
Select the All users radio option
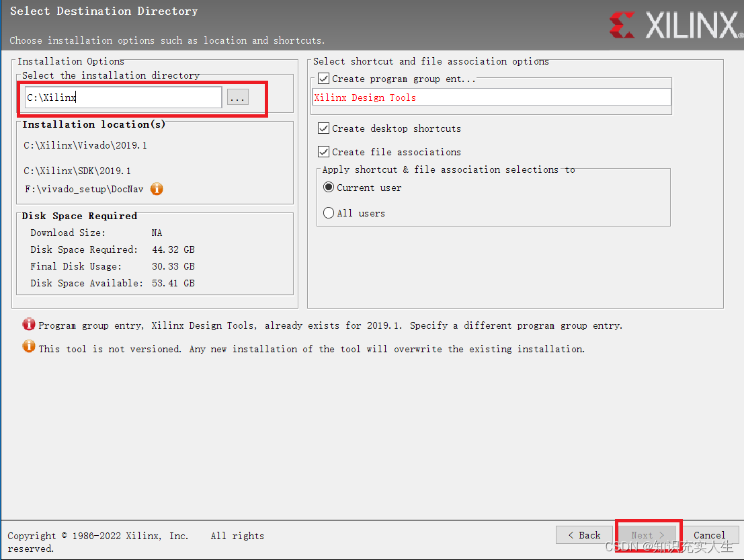(x=329, y=213)
